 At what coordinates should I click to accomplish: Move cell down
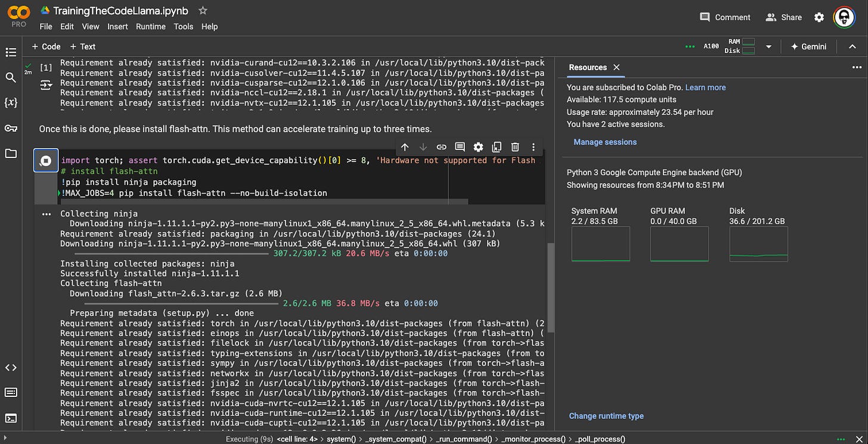[x=423, y=147]
